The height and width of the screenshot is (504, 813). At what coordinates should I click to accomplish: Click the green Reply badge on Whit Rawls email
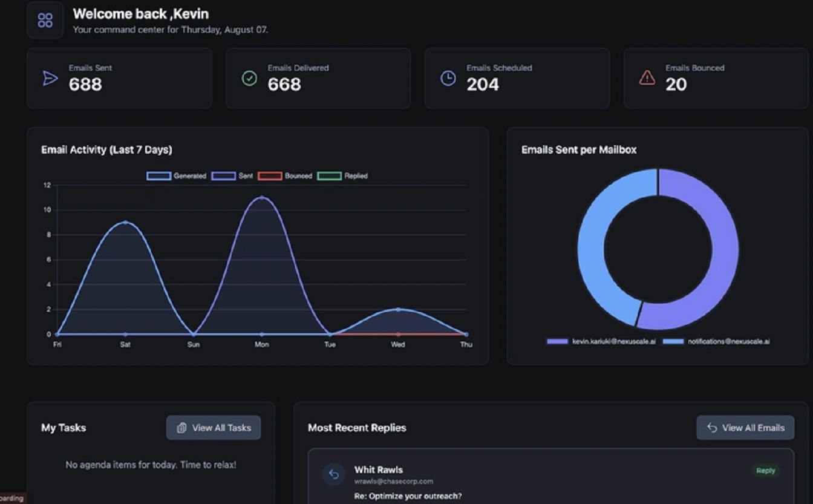765,471
